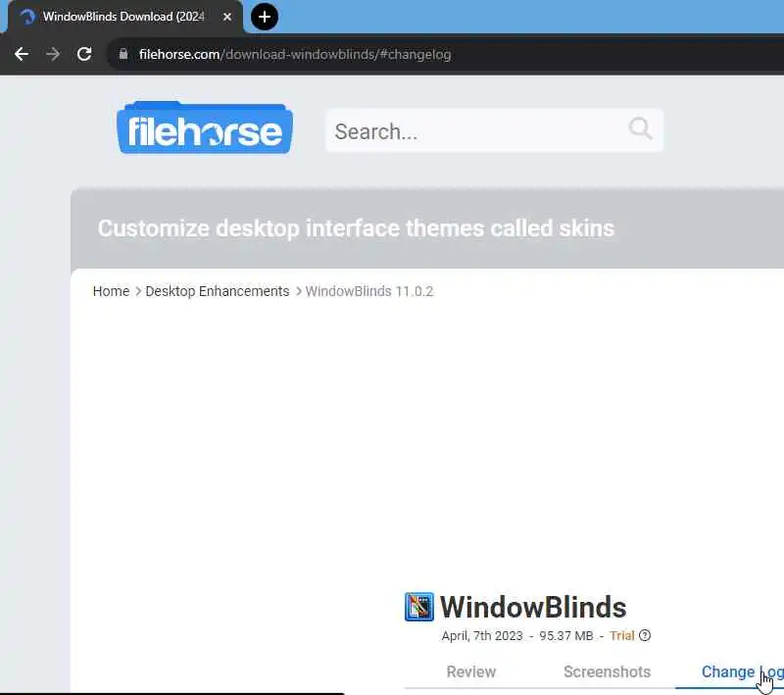Follow the Home breadcrumb link
Screen dimensions: 784x695
click(111, 291)
